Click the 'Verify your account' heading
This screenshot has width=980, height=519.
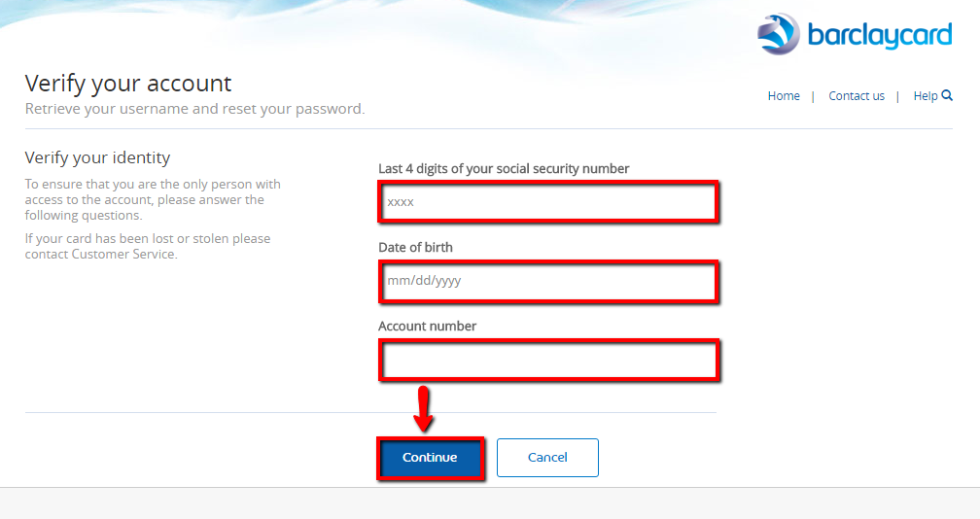click(128, 83)
